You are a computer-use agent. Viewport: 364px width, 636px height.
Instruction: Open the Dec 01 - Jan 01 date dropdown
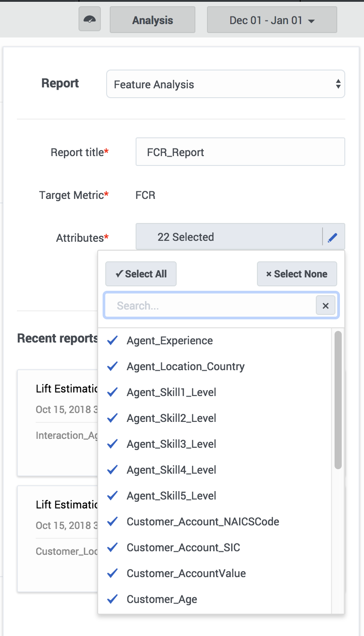pyautogui.click(x=272, y=20)
